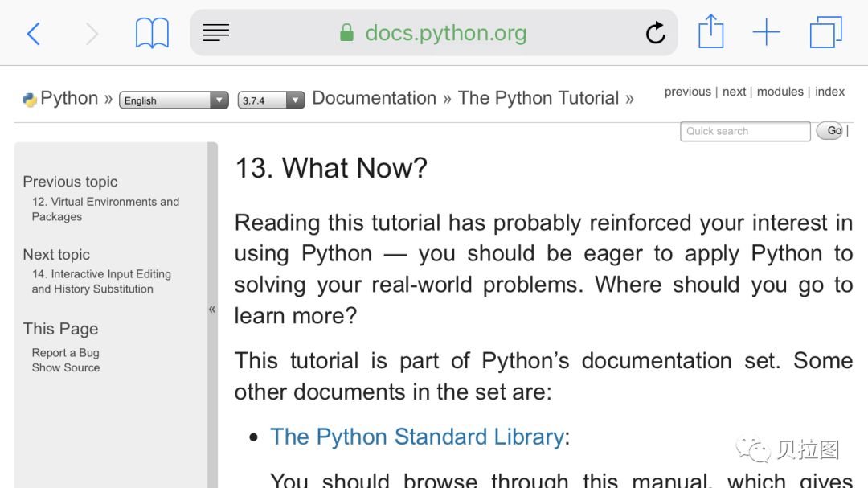This screenshot has width=868, height=488.
Task: Tap the Safari forward arrow
Action: coord(92,34)
